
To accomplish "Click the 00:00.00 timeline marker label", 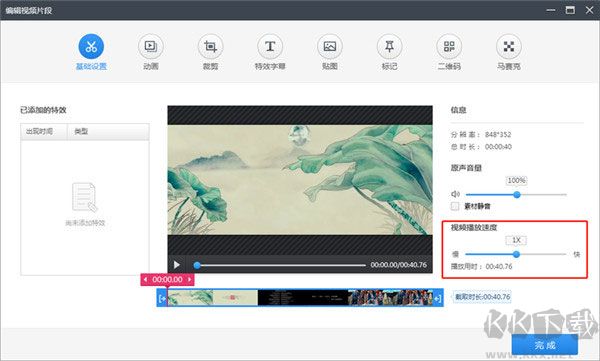I will [x=167, y=280].
